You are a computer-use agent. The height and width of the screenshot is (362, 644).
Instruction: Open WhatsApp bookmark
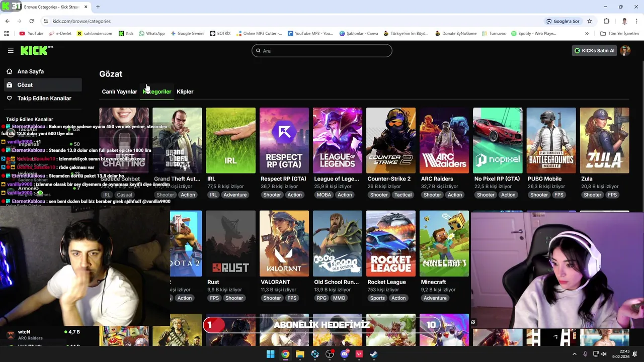tap(151, 34)
